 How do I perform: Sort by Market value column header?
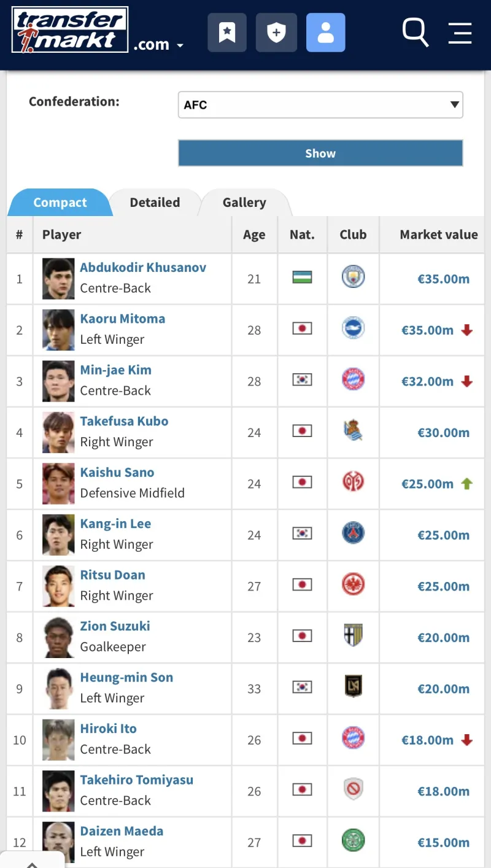(438, 234)
